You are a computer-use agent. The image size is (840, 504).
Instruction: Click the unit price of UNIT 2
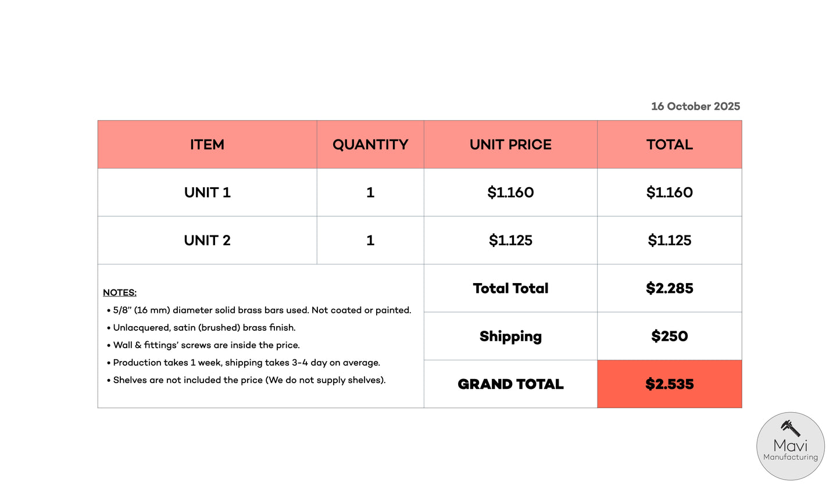(510, 240)
